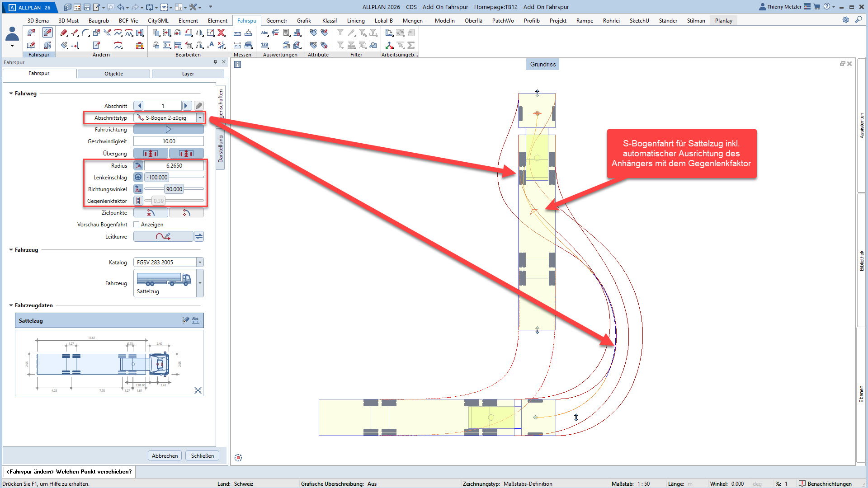
Task: Toggle the Fahrtrichtung direction button
Action: (x=168, y=130)
